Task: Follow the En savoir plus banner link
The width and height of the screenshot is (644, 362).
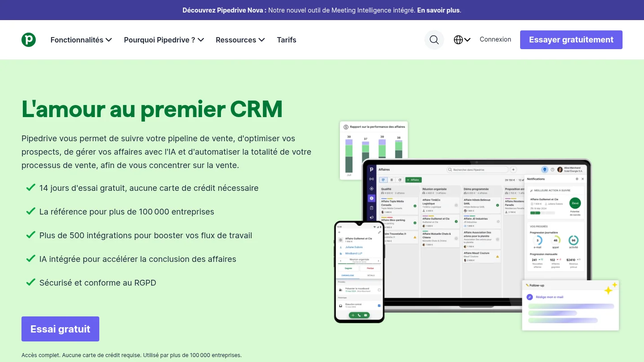Action: pos(438,10)
